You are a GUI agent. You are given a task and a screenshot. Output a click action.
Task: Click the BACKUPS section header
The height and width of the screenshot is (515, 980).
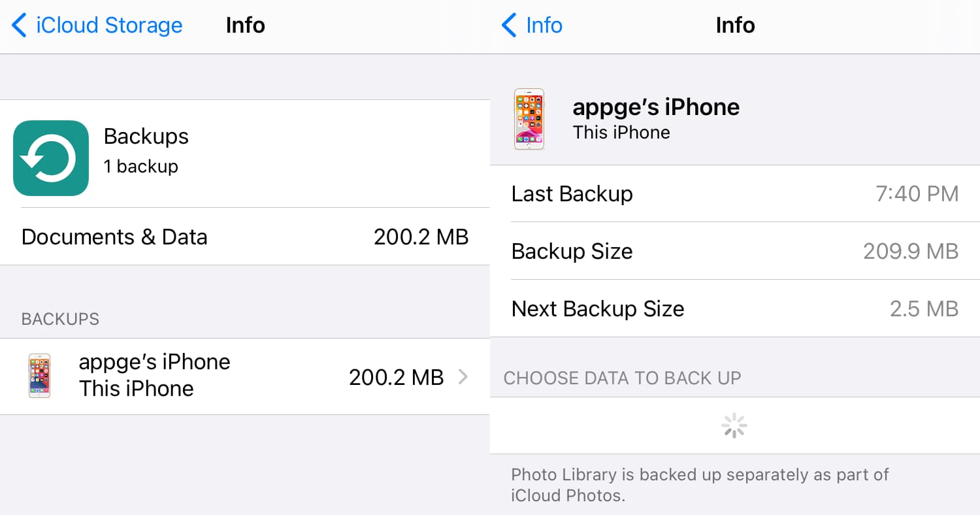point(59,319)
